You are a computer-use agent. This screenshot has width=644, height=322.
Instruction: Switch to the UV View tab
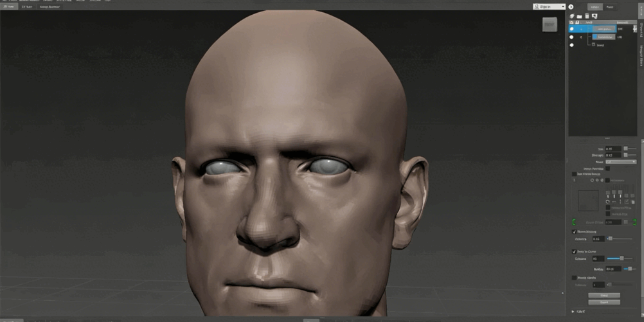point(27,7)
